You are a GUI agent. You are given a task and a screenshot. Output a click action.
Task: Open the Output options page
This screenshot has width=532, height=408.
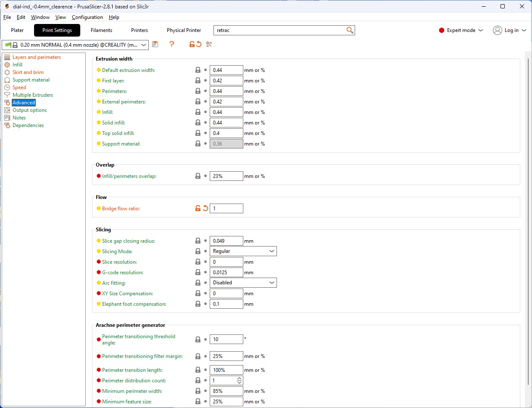click(29, 110)
